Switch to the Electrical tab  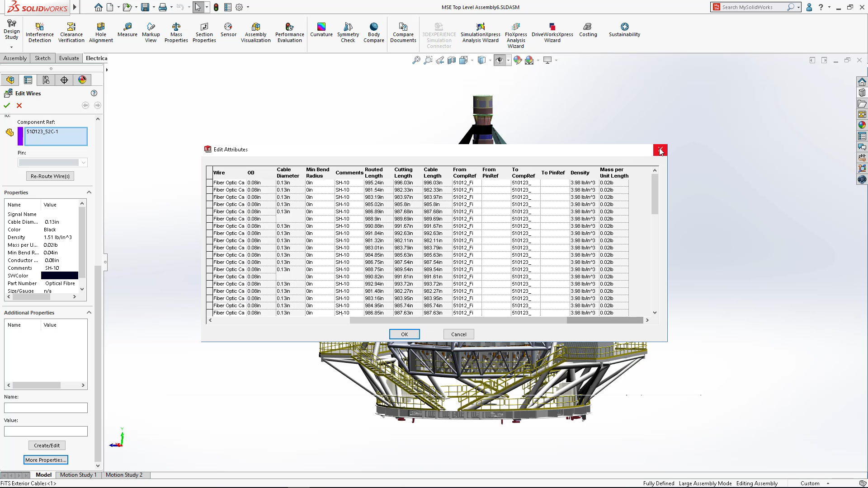coord(96,58)
